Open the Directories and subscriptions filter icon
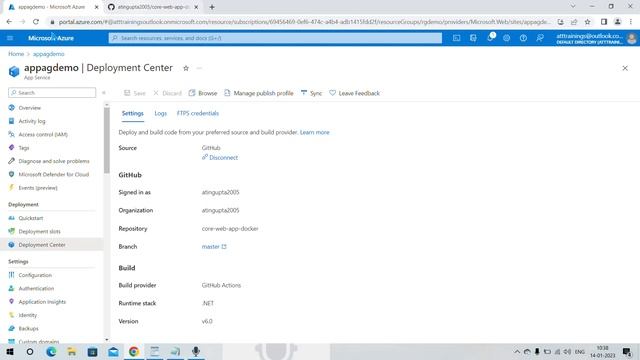 pyautogui.click(x=473, y=38)
